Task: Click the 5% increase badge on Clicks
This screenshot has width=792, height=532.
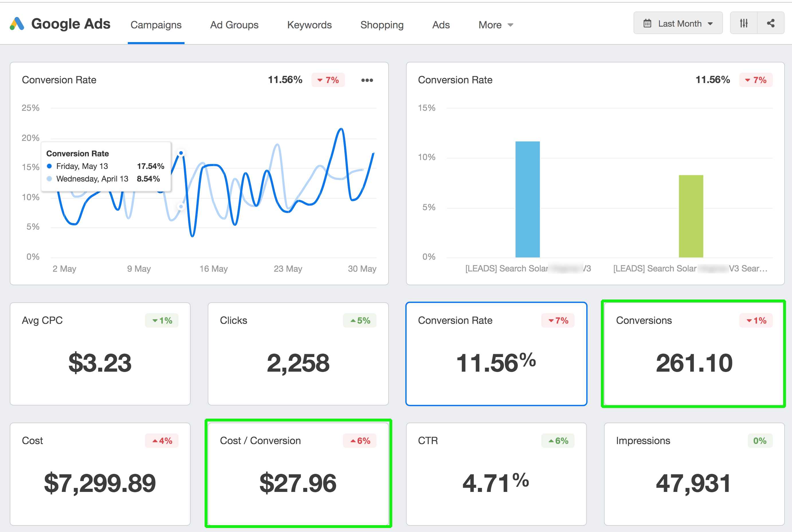Action: click(x=360, y=321)
